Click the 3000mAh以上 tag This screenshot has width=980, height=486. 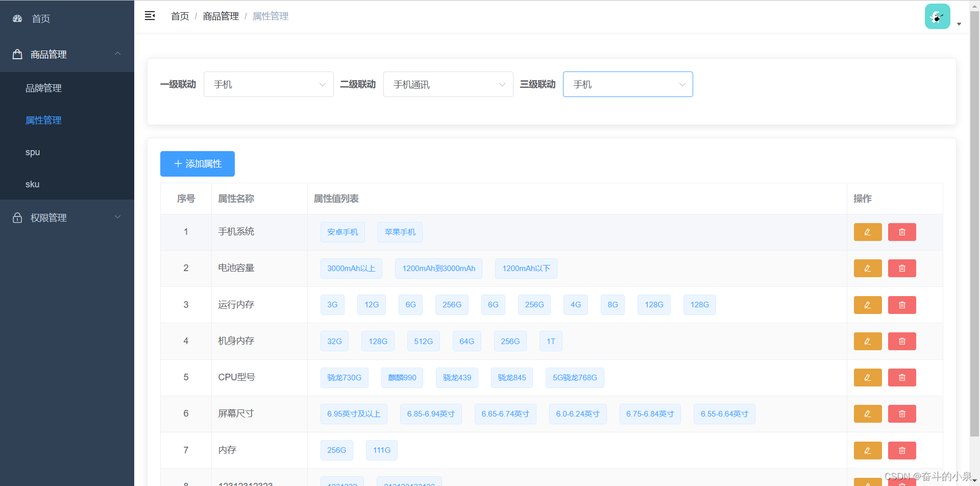tap(351, 269)
